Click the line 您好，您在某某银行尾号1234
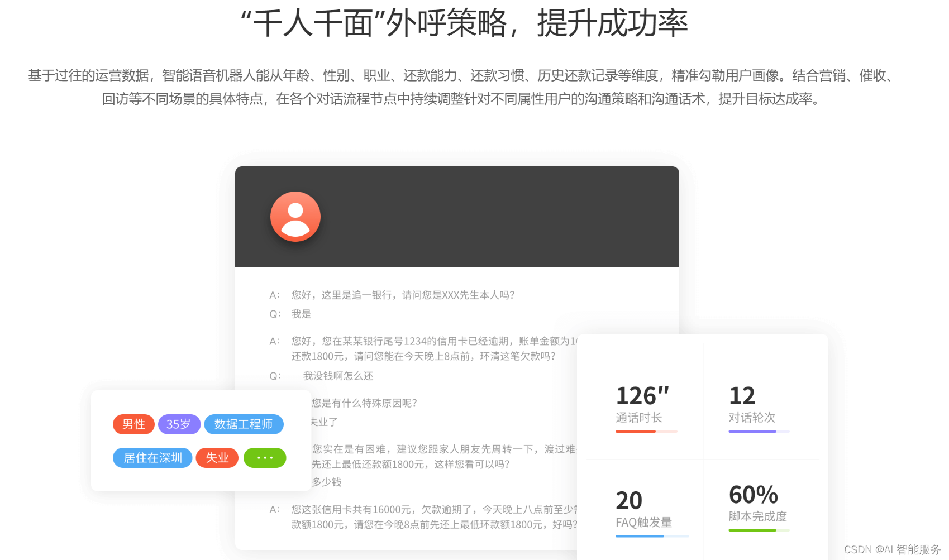The height and width of the screenshot is (560, 949). [x=434, y=341]
